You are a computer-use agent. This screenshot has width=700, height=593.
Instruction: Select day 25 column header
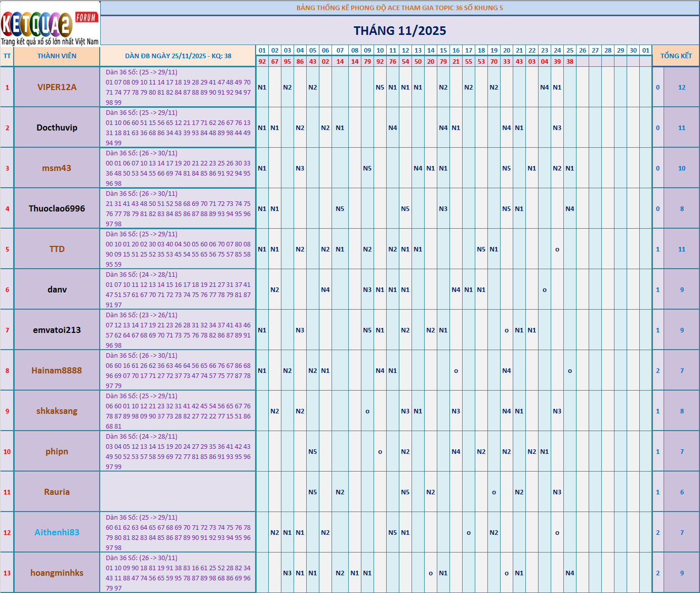pos(570,51)
